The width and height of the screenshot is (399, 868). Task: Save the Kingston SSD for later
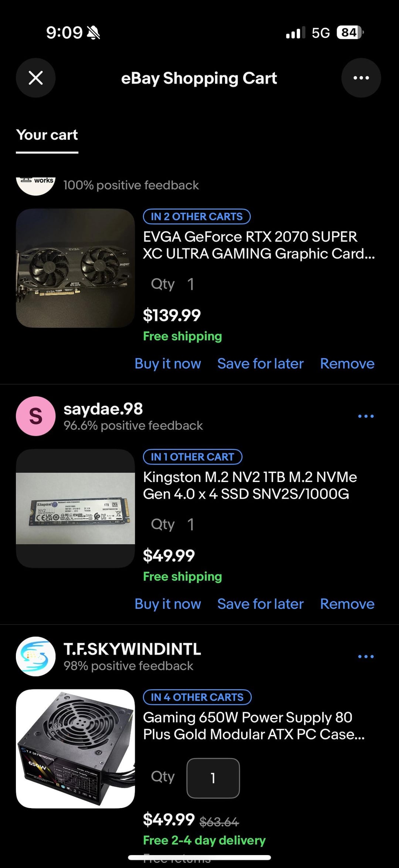[x=260, y=604]
